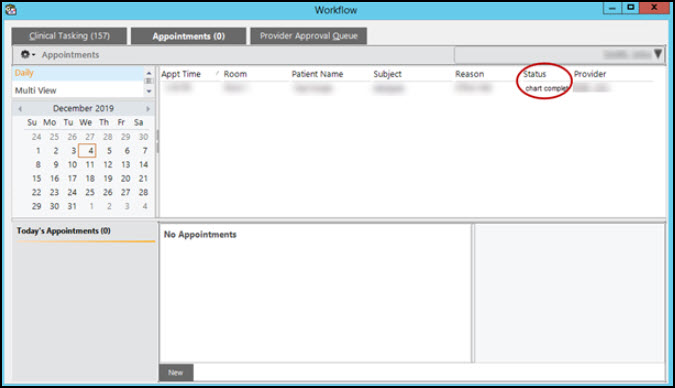Click the Patient Name column header
675x388 pixels.
pyautogui.click(x=317, y=74)
